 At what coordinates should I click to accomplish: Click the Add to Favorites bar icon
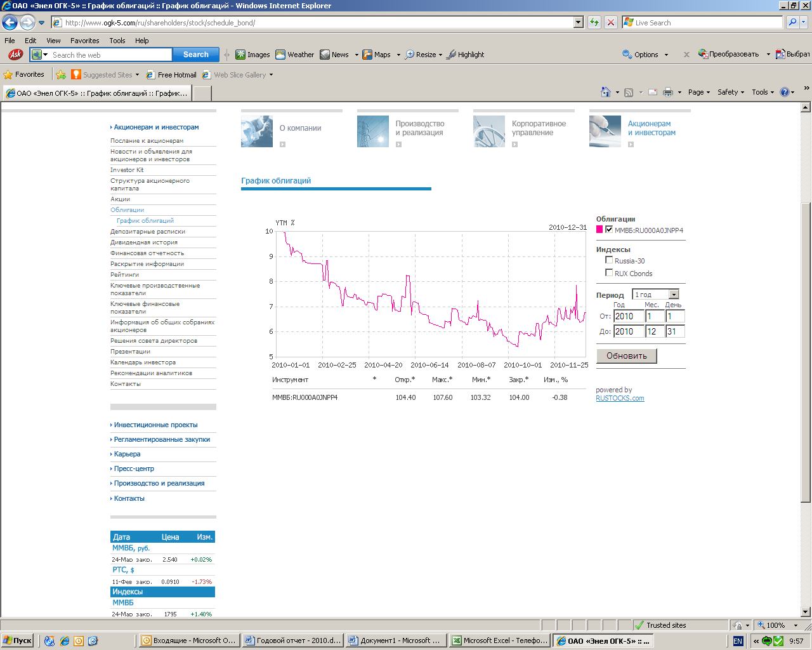tap(61, 74)
